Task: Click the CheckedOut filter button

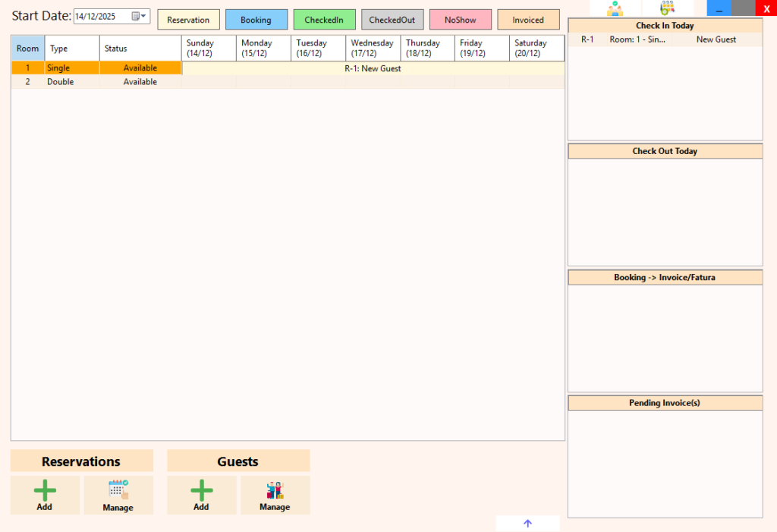Action: (x=392, y=19)
